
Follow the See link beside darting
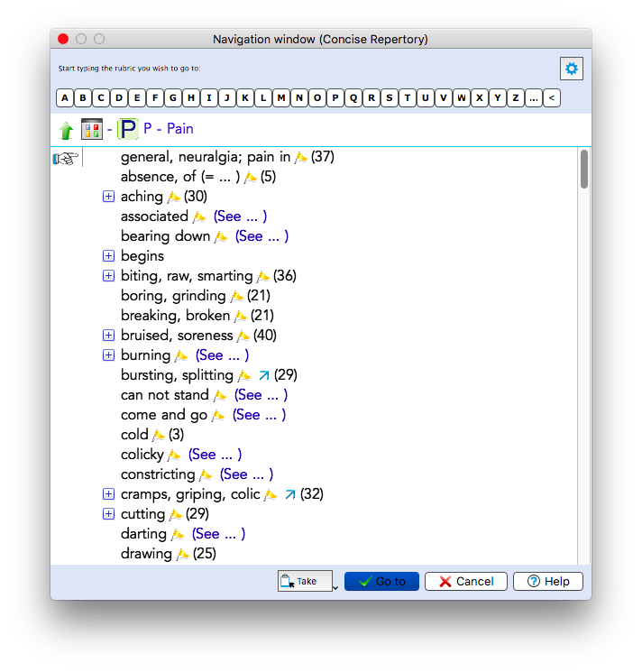click(x=218, y=534)
